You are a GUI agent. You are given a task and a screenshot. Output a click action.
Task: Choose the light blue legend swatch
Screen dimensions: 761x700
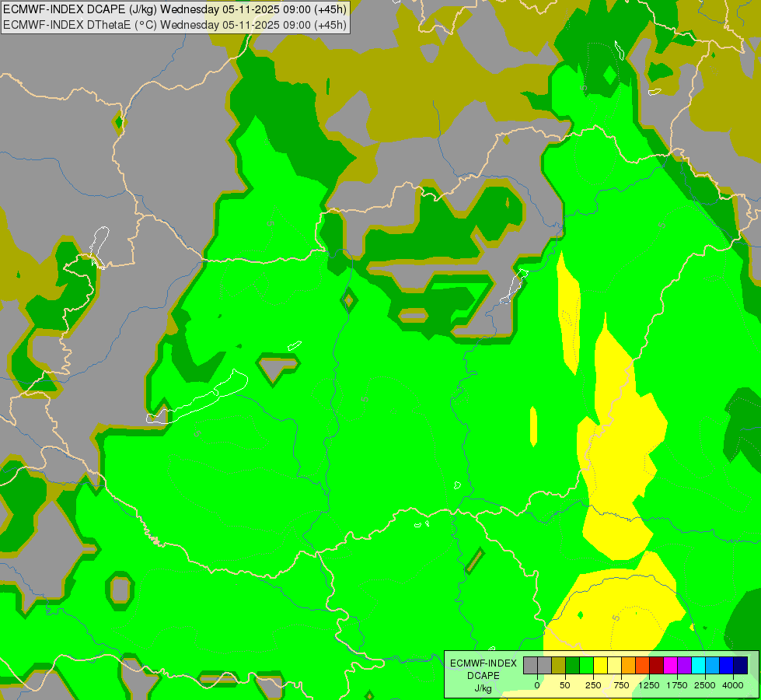pos(713,665)
